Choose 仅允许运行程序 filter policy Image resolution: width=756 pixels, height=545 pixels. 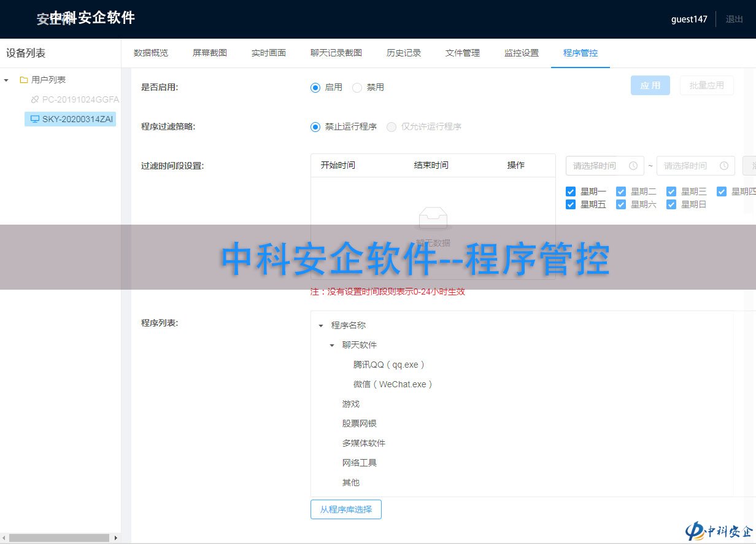click(391, 127)
